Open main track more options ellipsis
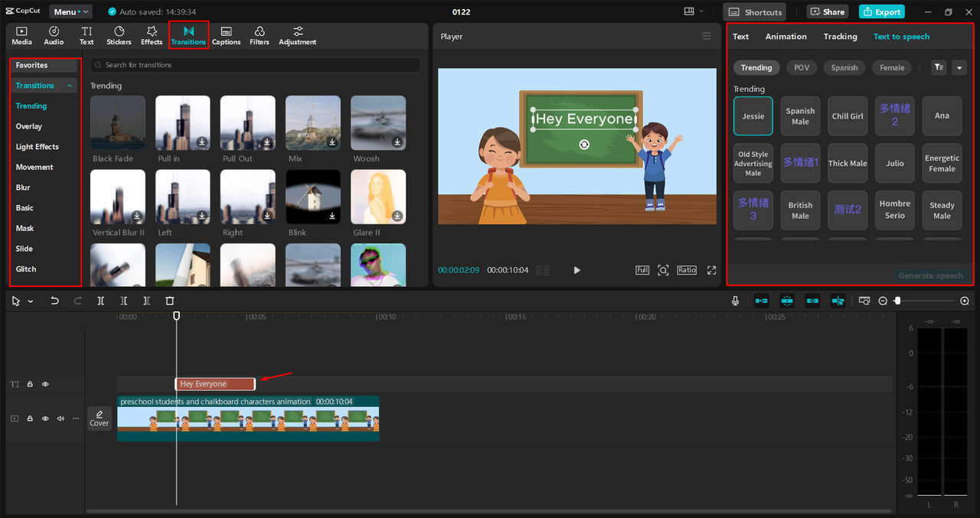Screen dimensions: 980x518 click(75, 419)
